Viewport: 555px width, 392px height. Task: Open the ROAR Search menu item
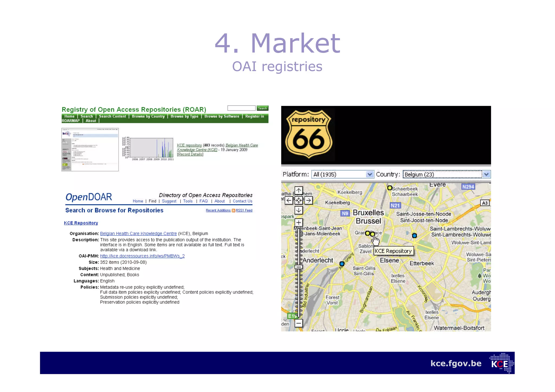click(x=87, y=116)
